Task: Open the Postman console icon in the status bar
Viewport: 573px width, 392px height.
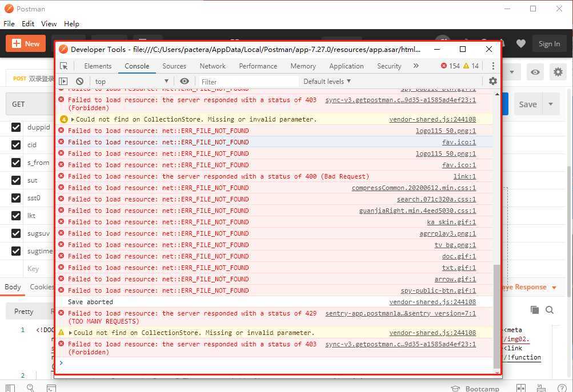Action: 51,388
